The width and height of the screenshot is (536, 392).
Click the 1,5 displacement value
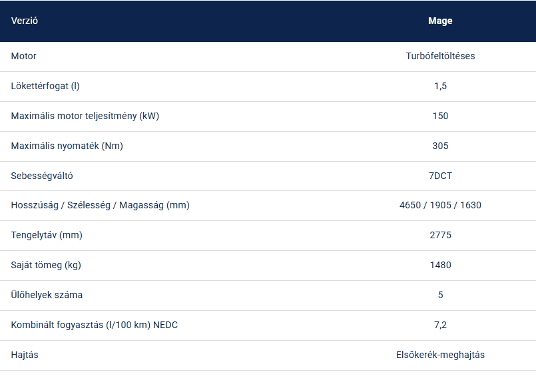pos(440,86)
